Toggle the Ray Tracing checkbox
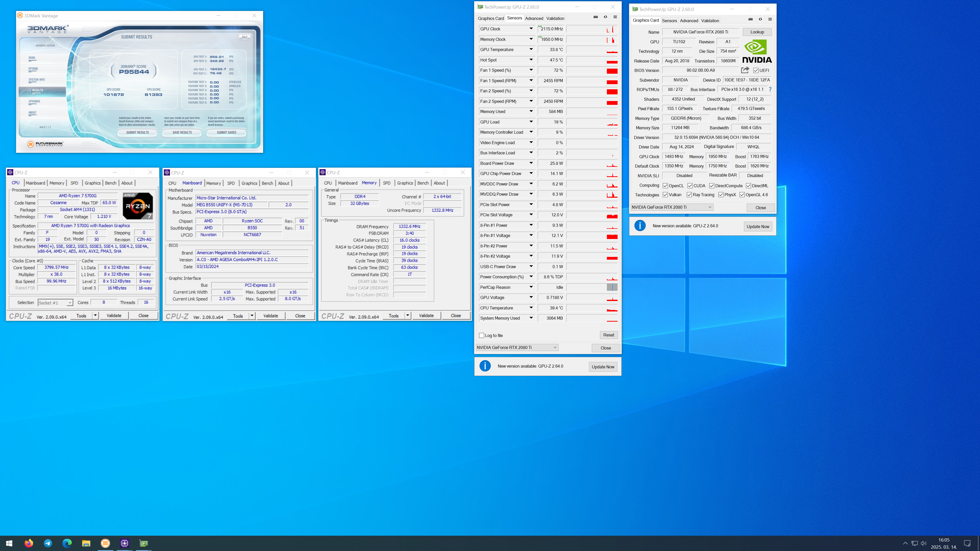Image resolution: width=980 pixels, height=551 pixels. pos(689,195)
